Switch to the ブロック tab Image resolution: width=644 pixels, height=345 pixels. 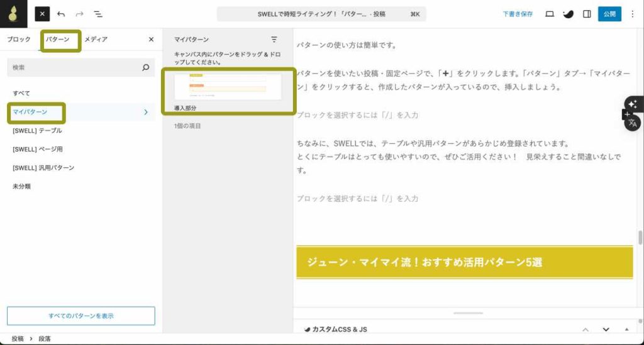coord(19,40)
